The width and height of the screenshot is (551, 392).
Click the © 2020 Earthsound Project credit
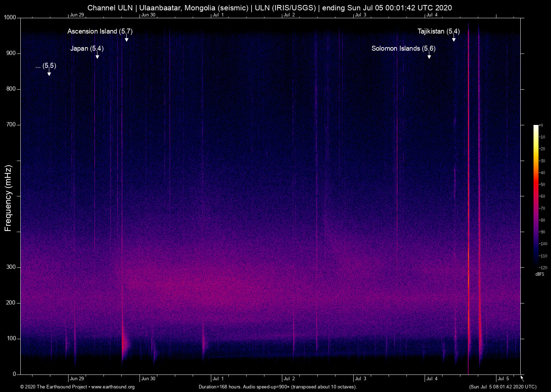point(54,387)
